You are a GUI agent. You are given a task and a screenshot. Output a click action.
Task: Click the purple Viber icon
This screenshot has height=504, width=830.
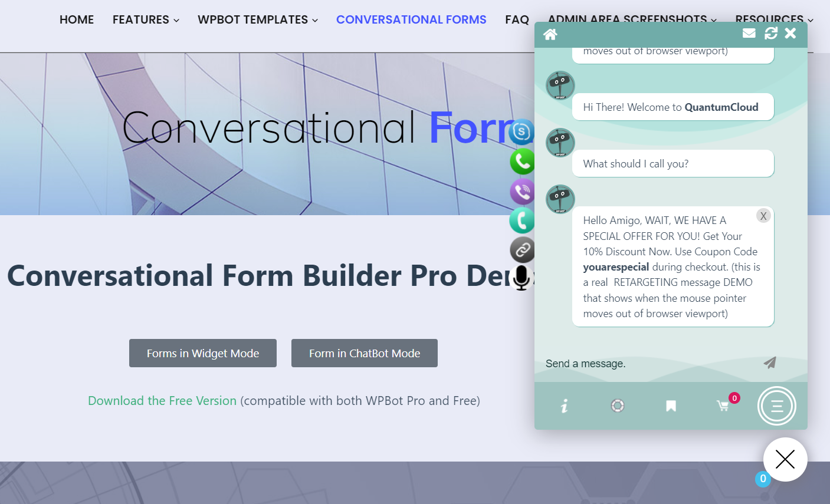click(522, 191)
